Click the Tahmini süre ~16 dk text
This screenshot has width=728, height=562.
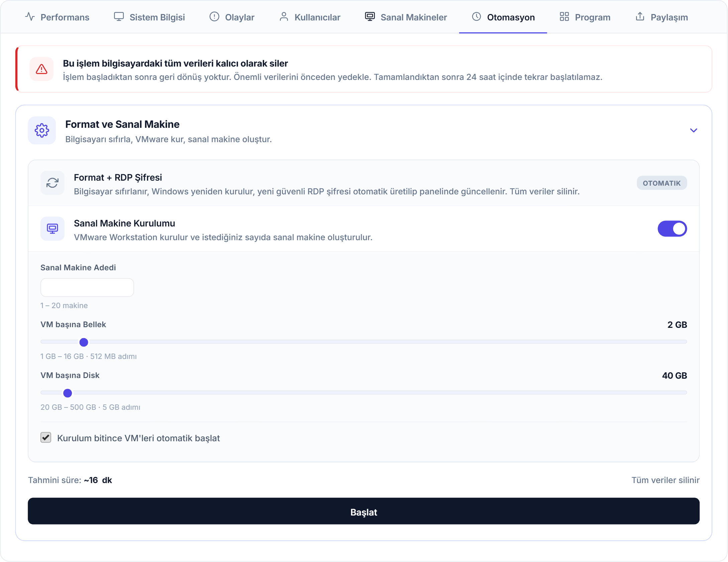(70, 480)
